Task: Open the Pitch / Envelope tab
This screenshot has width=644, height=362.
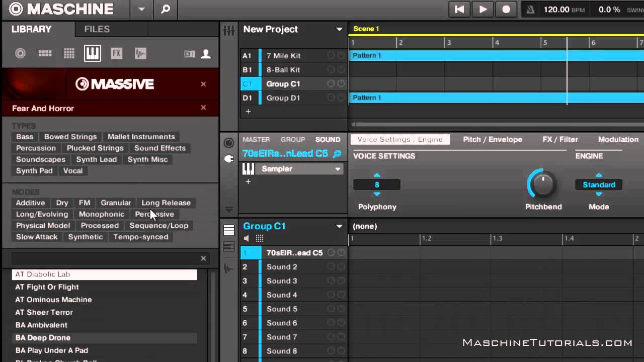Action: point(493,140)
